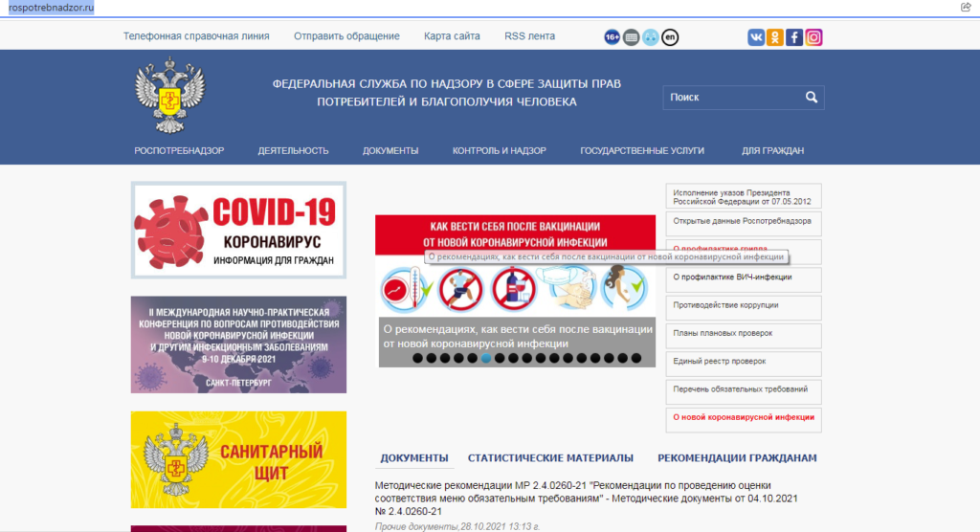Open the ДОКУМЕНТЫ main navigation menu
Viewport: 980px width, 532px height.
tap(390, 150)
